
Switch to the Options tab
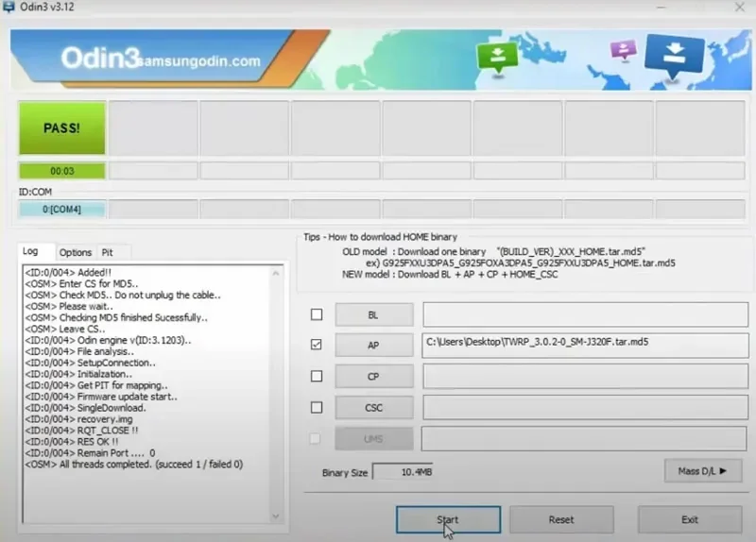(x=76, y=252)
